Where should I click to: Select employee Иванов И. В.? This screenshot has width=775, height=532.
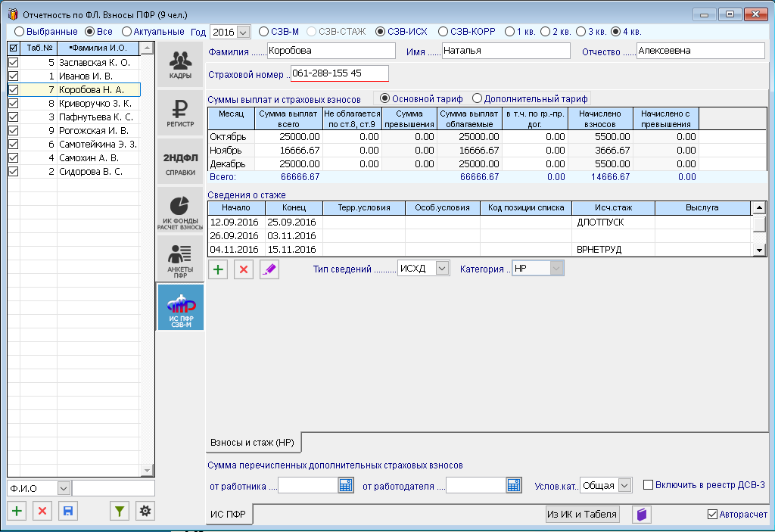86,76
